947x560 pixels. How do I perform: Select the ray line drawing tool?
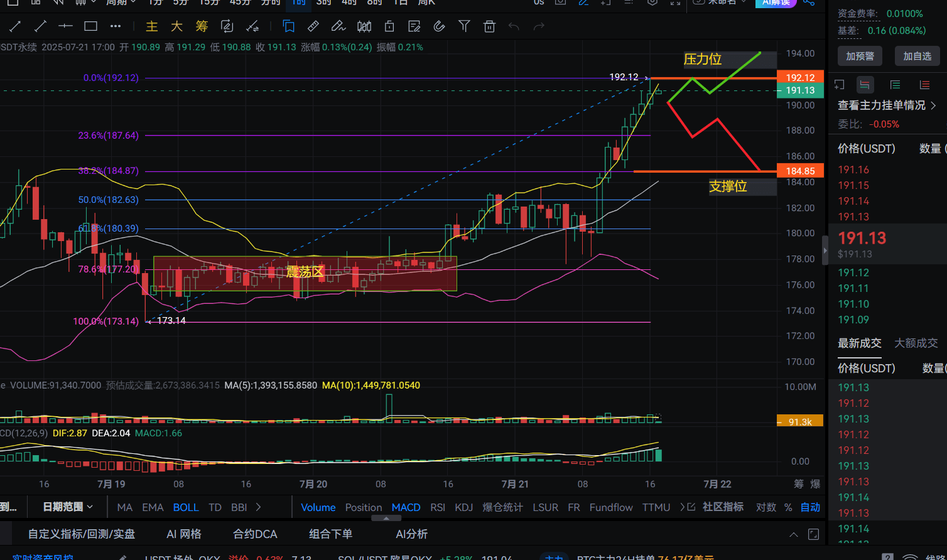tap(40, 26)
